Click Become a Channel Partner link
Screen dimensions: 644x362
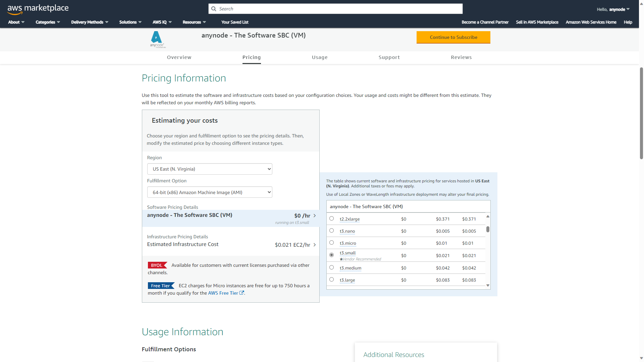[x=485, y=22]
